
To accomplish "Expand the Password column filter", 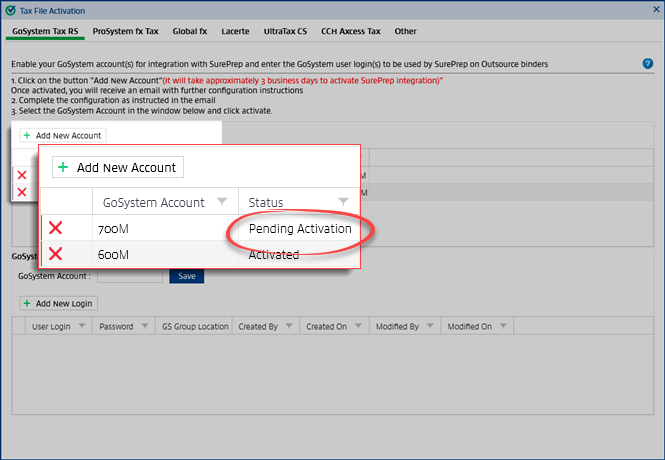I will coord(142,326).
